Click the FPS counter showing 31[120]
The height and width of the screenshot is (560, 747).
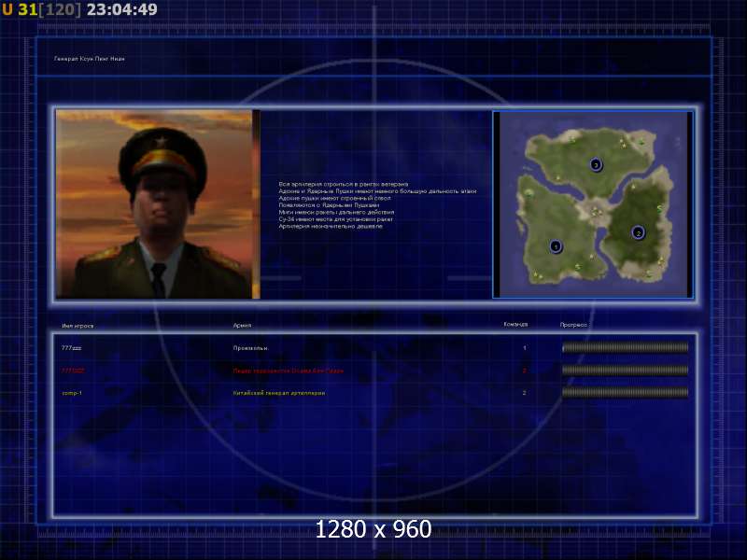point(49,9)
